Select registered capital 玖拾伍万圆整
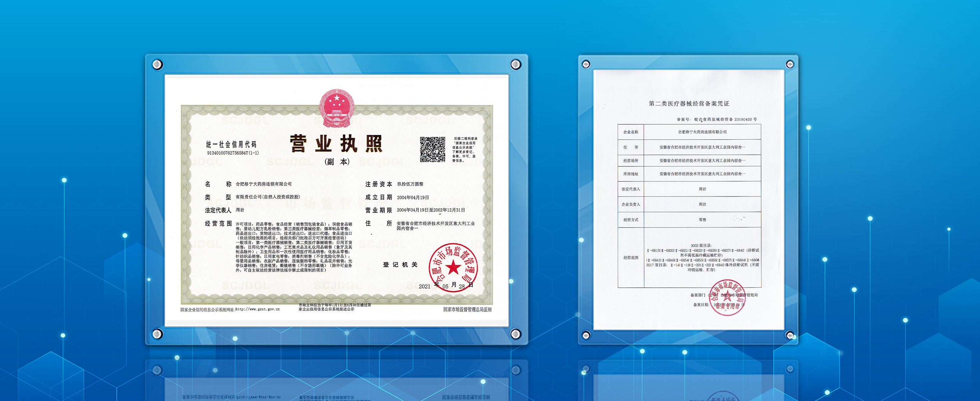980x401 pixels. (410, 184)
